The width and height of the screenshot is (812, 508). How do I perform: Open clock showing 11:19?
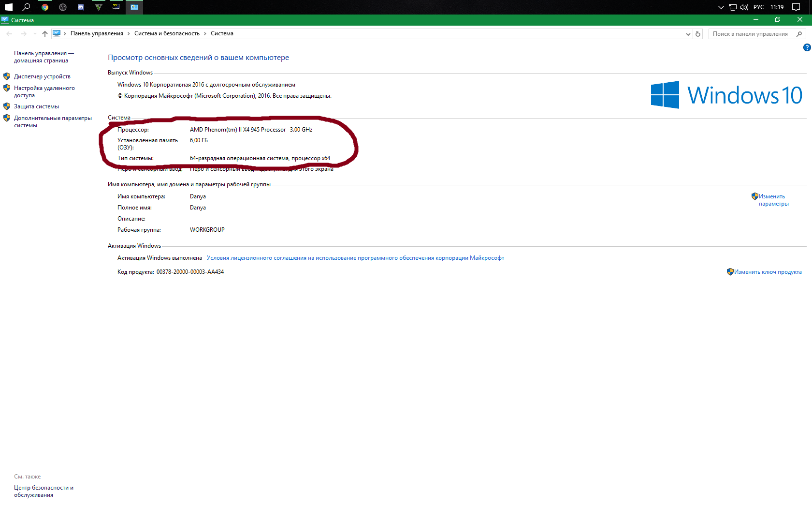tap(777, 7)
